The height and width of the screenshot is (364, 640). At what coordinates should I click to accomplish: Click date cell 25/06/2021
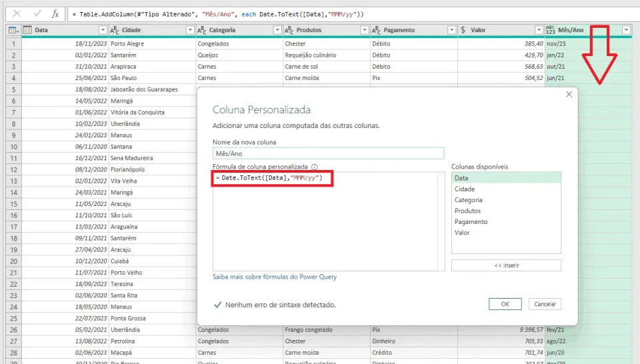pos(65,78)
